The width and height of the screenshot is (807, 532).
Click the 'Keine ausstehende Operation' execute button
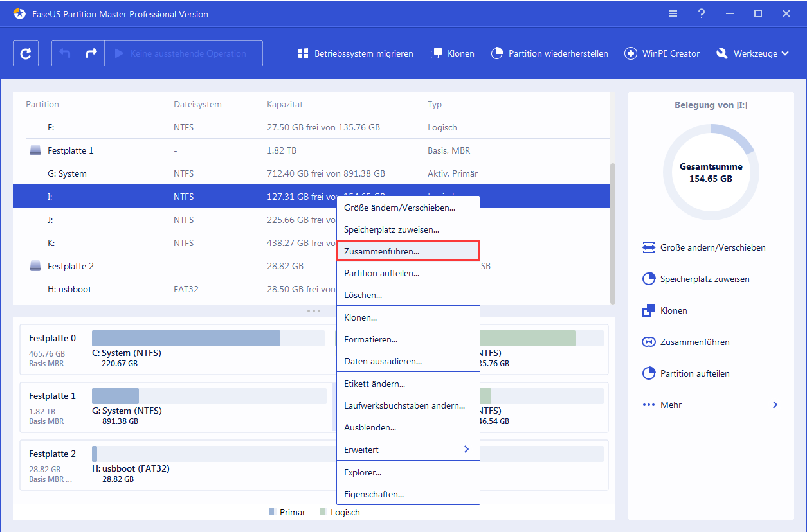pos(184,53)
